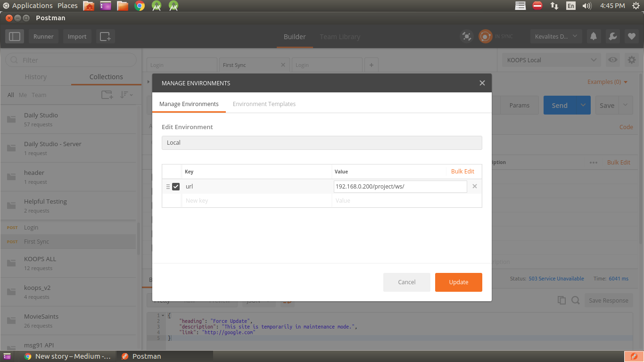644x362 pixels.
Task: Click the Daily Studio collection folder icon
Action: point(12,119)
